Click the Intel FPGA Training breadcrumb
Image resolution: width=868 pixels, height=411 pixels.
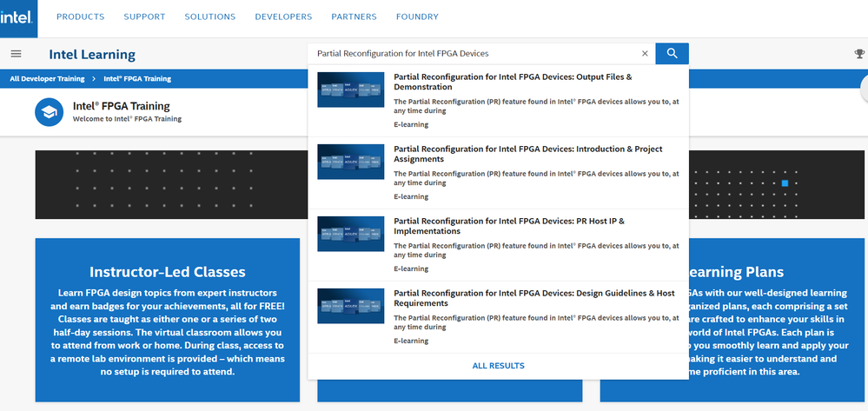[137, 79]
